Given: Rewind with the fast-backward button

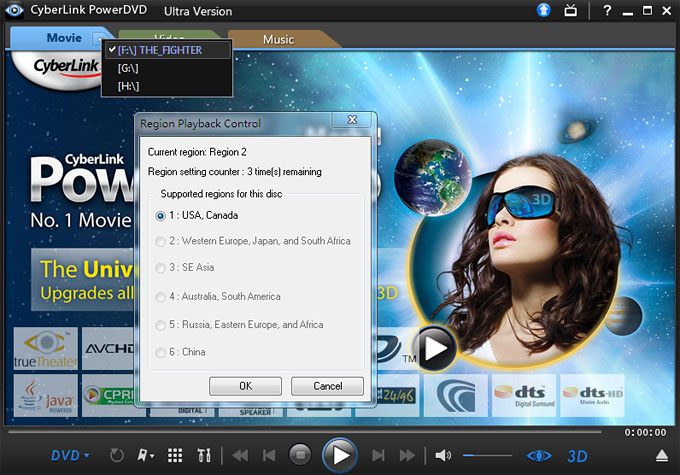Looking at the screenshot, I should pos(240,455).
